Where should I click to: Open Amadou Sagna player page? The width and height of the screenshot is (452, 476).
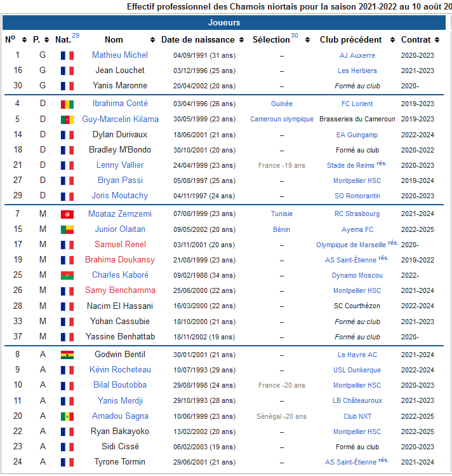(x=120, y=416)
